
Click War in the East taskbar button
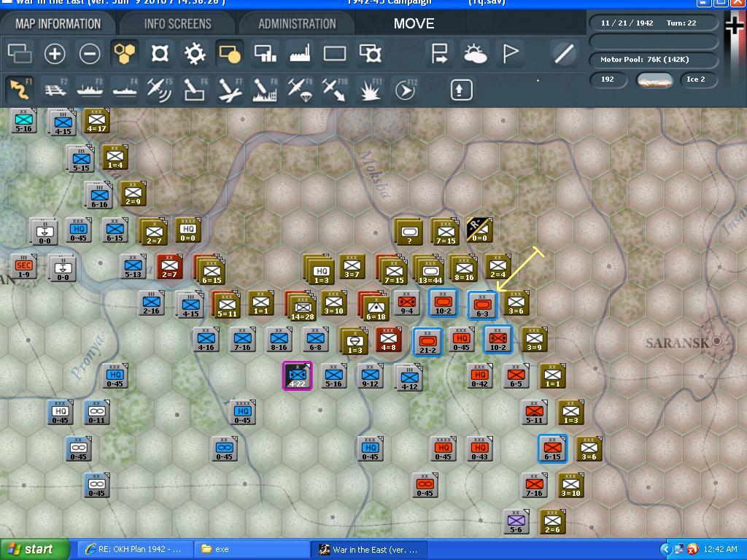pyautogui.click(x=368, y=549)
